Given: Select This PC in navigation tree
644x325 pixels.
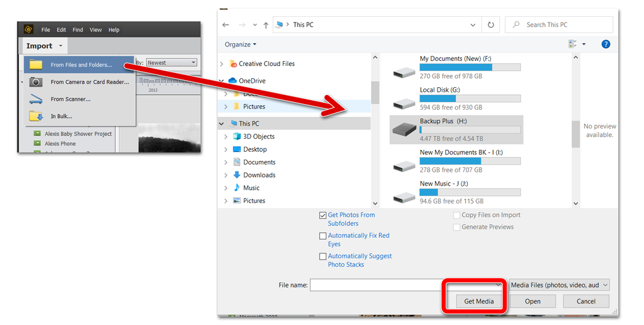Looking at the screenshot, I should [x=249, y=123].
